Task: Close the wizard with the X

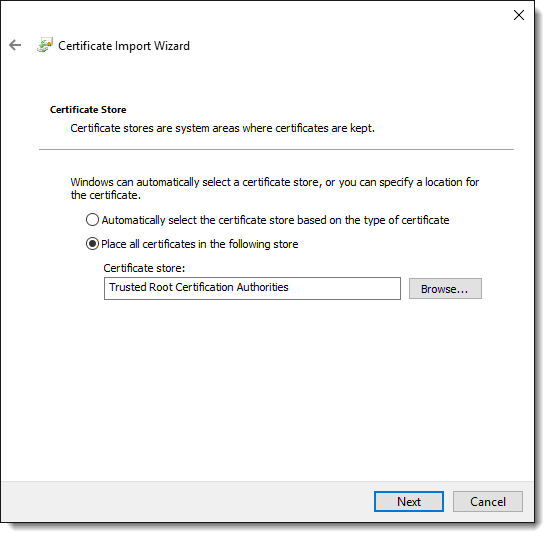Action: pos(519,15)
